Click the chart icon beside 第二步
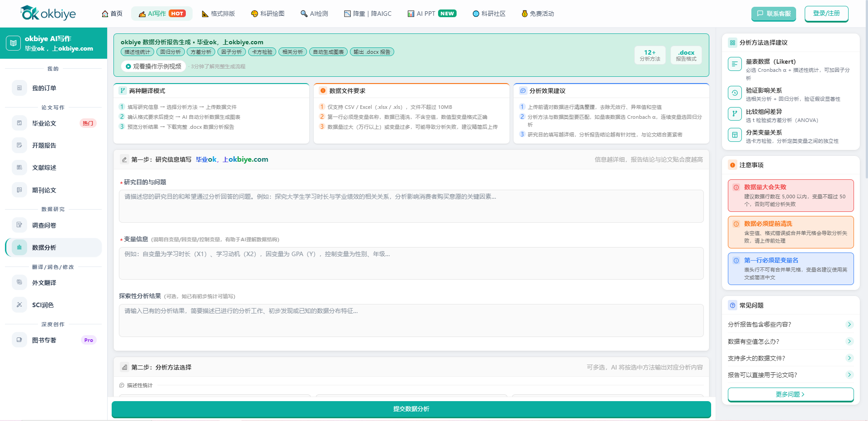Image resolution: width=868 pixels, height=421 pixels. click(124, 367)
